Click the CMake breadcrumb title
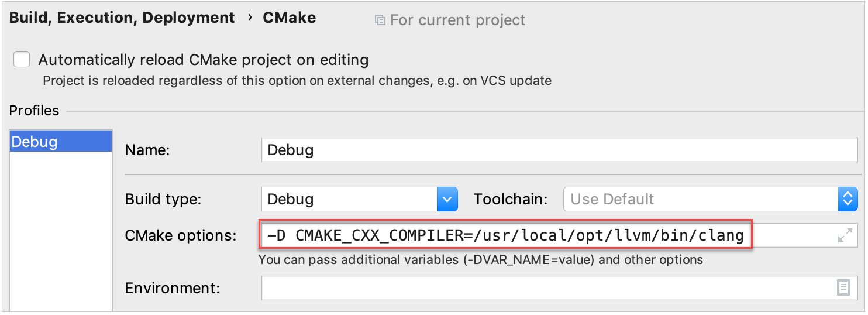Screen dimensions: 868x315 [290, 18]
